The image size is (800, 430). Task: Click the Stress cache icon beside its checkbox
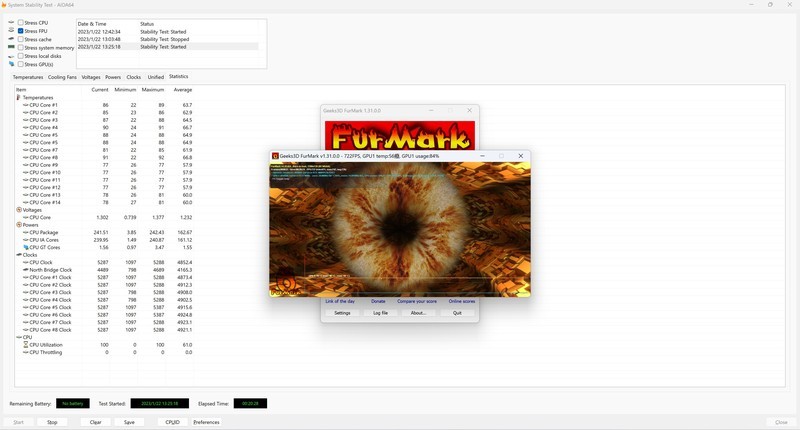(11, 39)
